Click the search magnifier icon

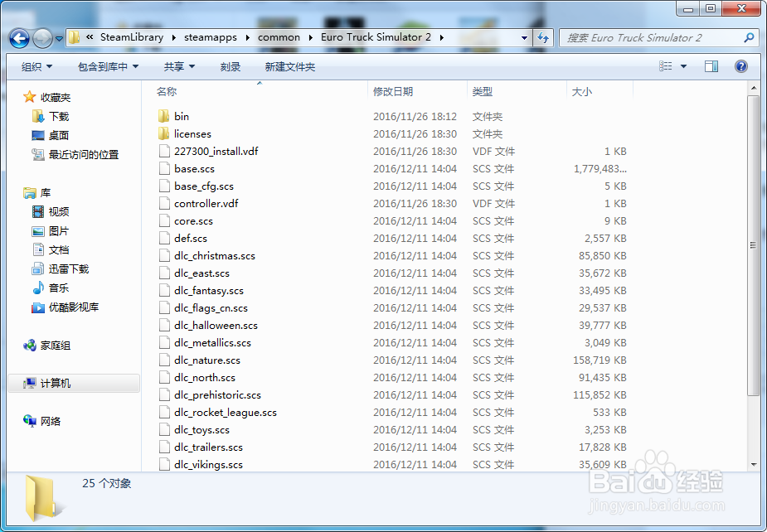click(749, 37)
